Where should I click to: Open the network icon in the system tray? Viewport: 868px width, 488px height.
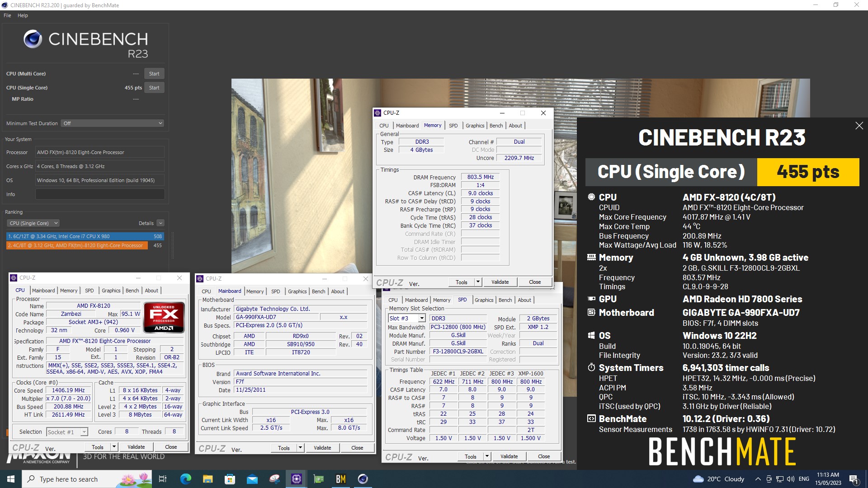[x=780, y=479]
